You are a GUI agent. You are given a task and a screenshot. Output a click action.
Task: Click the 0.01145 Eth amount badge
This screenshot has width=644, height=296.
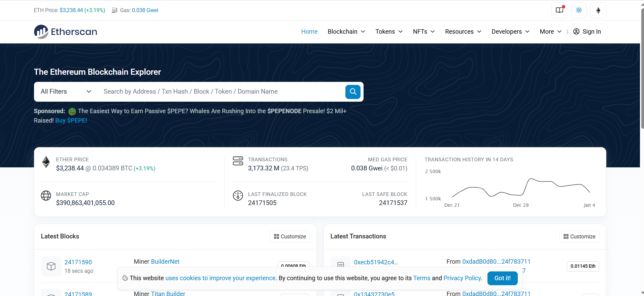[583, 266]
